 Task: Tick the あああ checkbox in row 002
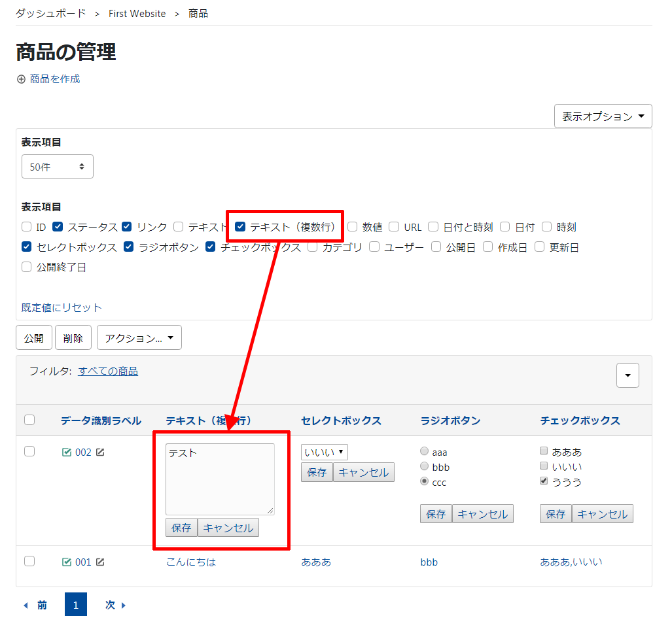coord(544,451)
